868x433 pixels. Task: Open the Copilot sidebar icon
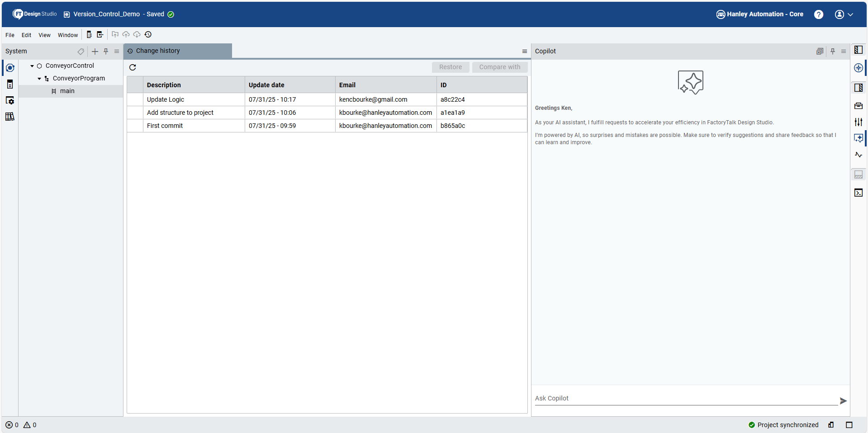click(859, 138)
